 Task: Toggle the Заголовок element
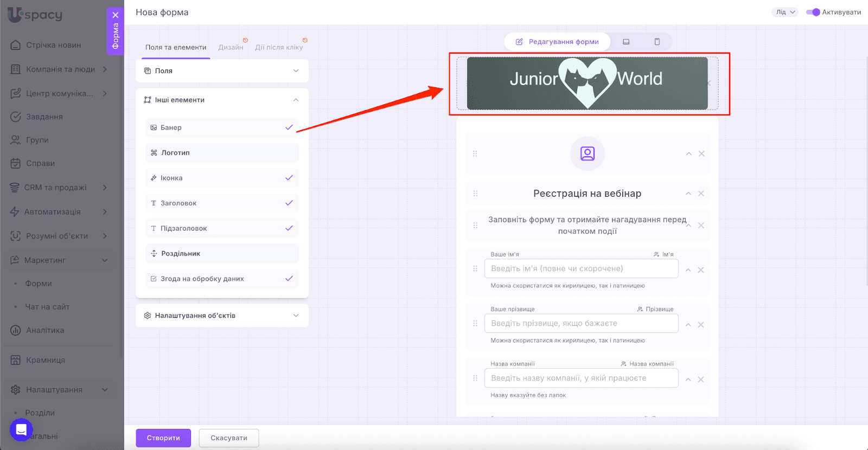(x=222, y=203)
